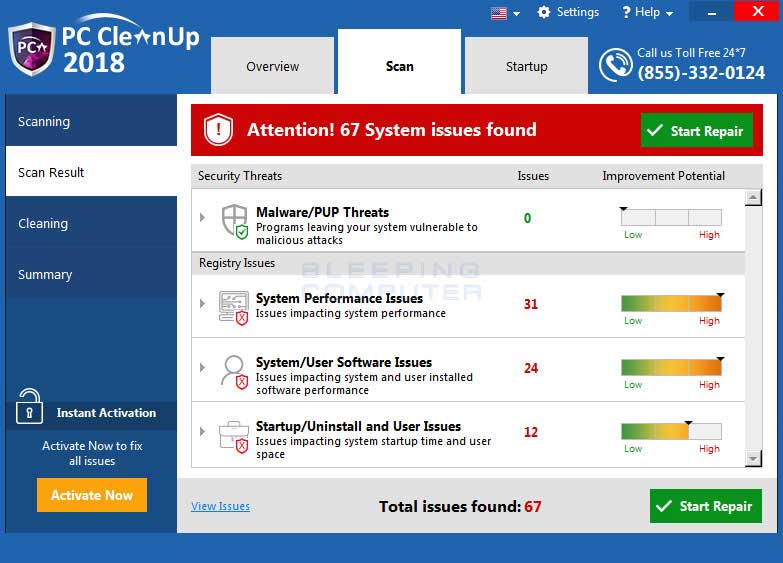The height and width of the screenshot is (563, 783).
Task: Select Scan Result in the sidebar
Action: pos(91,172)
